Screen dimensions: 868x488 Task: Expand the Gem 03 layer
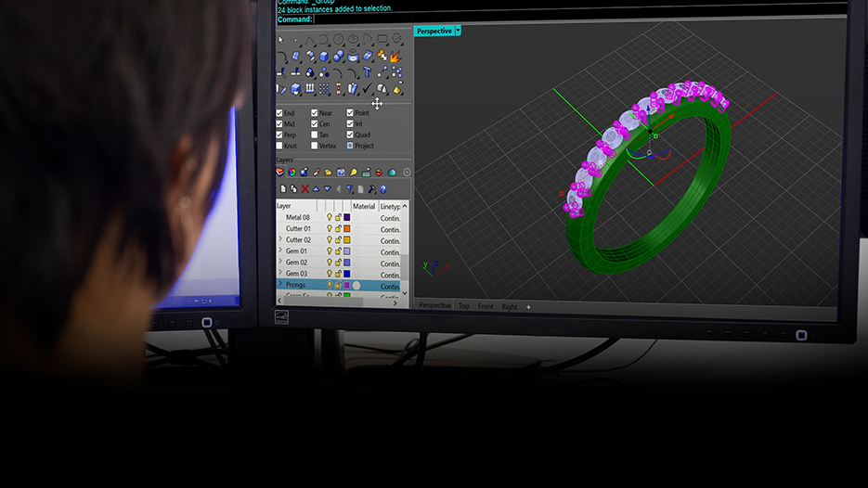click(x=280, y=273)
